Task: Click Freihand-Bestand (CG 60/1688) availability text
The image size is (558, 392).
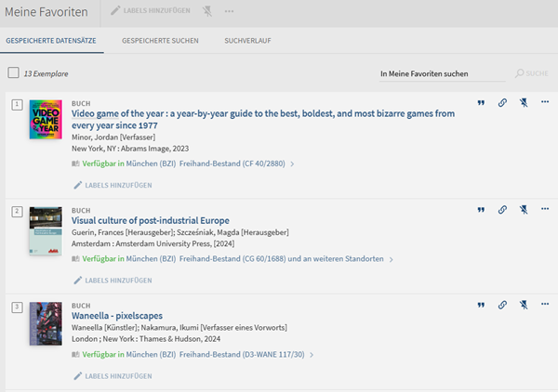Action: 232,259
